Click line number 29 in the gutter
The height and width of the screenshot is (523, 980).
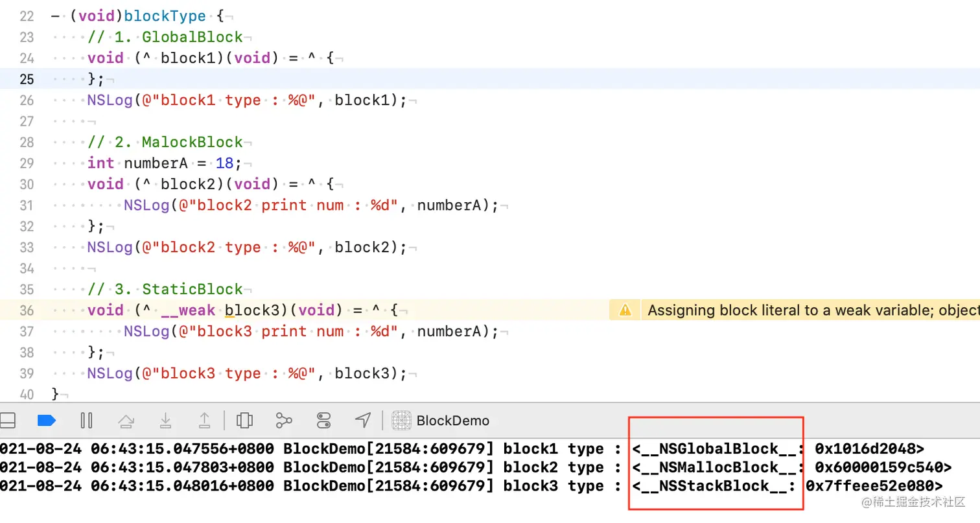click(27, 163)
